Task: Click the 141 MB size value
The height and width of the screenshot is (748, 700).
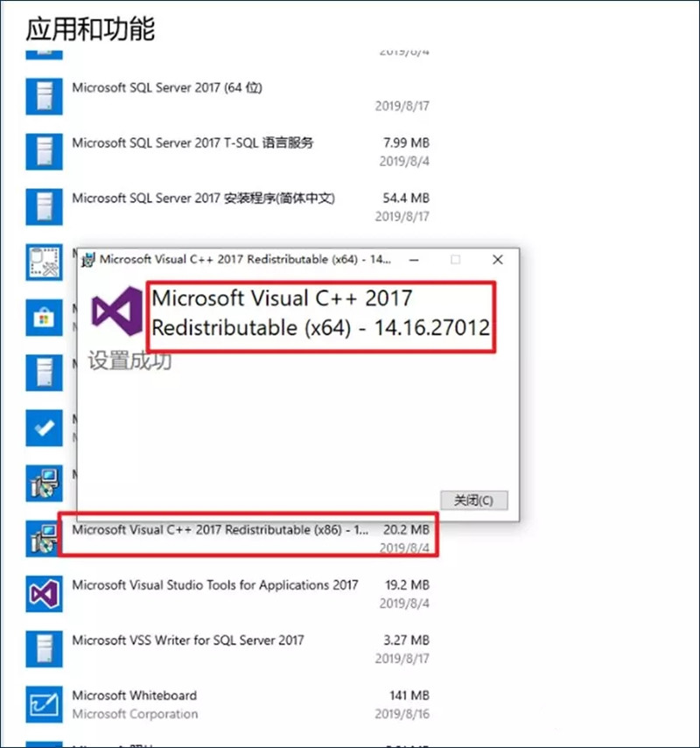Action: point(409,696)
